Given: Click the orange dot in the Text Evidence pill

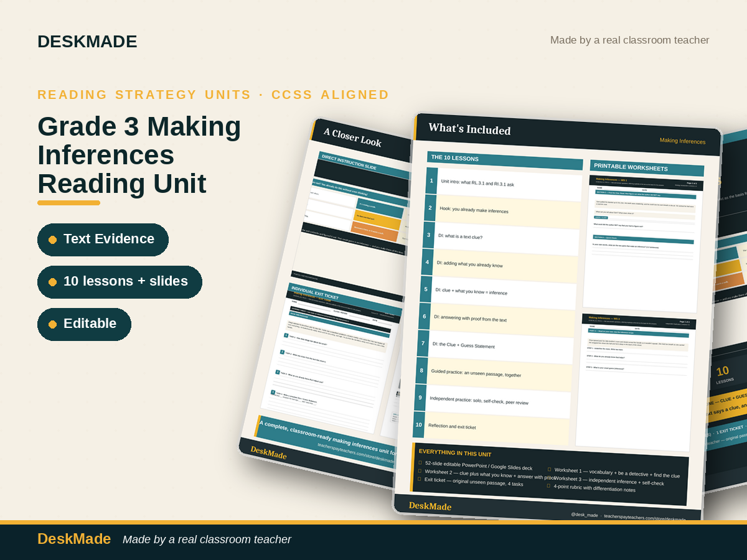Looking at the screenshot, I should (x=53, y=240).
